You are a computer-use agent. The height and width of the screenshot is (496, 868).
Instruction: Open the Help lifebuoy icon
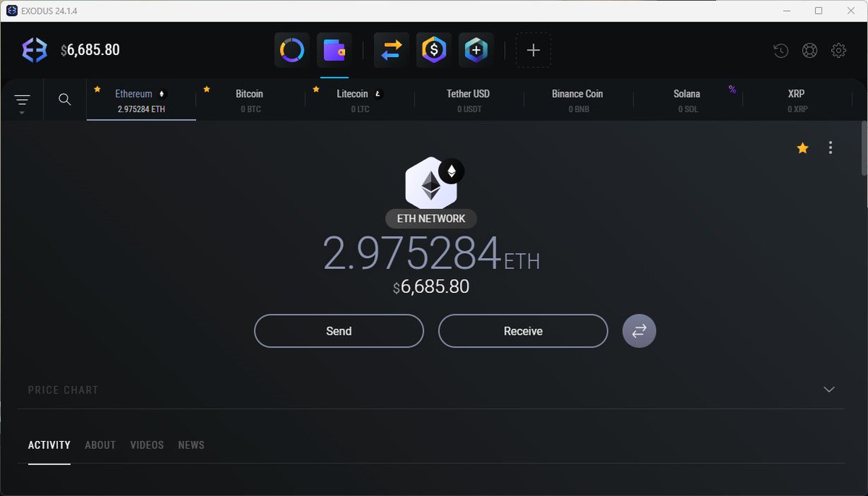pos(809,51)
